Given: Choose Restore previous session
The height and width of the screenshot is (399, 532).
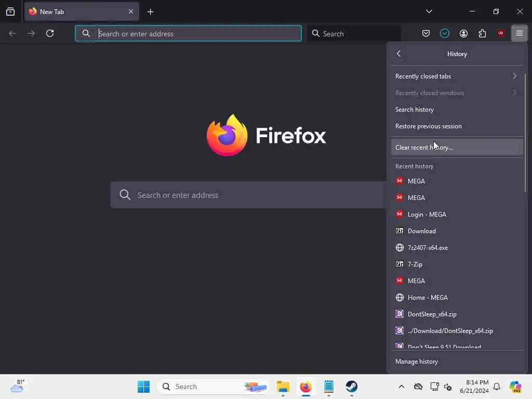Looking at the screenshot, I should click(457, 126).
